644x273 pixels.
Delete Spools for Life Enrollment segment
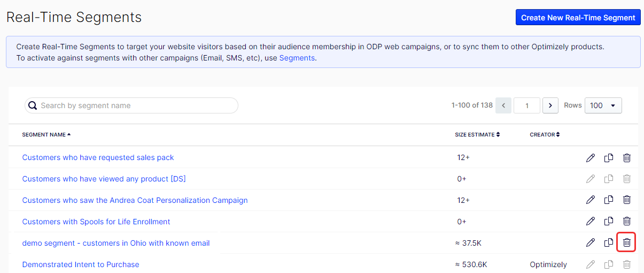pyautogui.click(x=627, y=221)
